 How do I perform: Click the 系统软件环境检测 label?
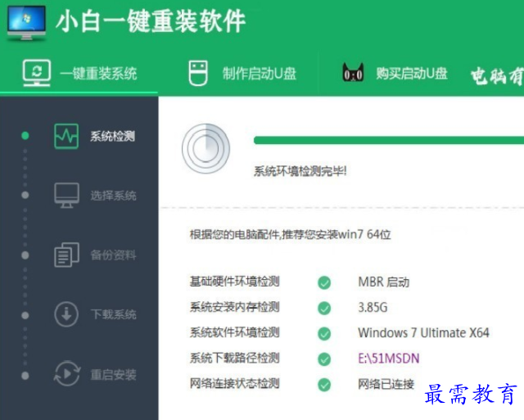[234, 332]
